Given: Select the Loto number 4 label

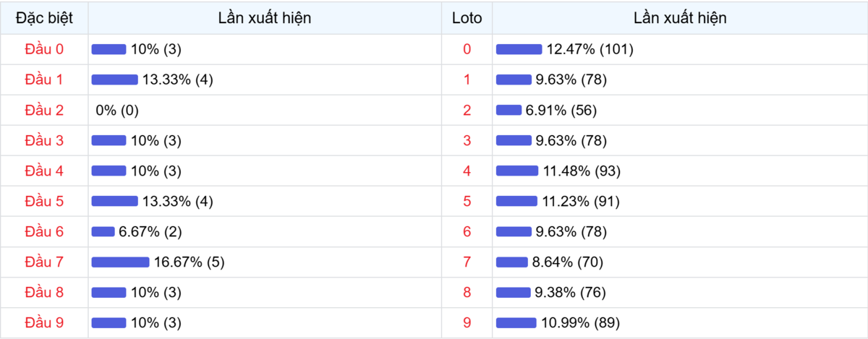Looking at the screenshot, I should (467, 171).
